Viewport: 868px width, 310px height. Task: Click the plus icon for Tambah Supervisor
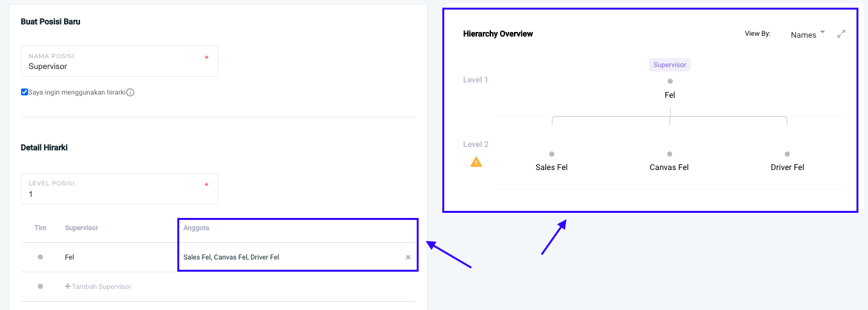tap(68, 286)
